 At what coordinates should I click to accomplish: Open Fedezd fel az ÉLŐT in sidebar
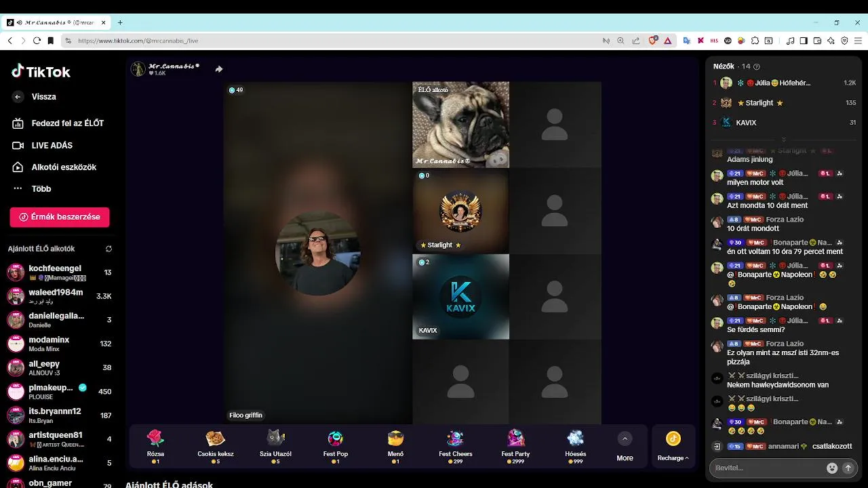click(58, 123)
